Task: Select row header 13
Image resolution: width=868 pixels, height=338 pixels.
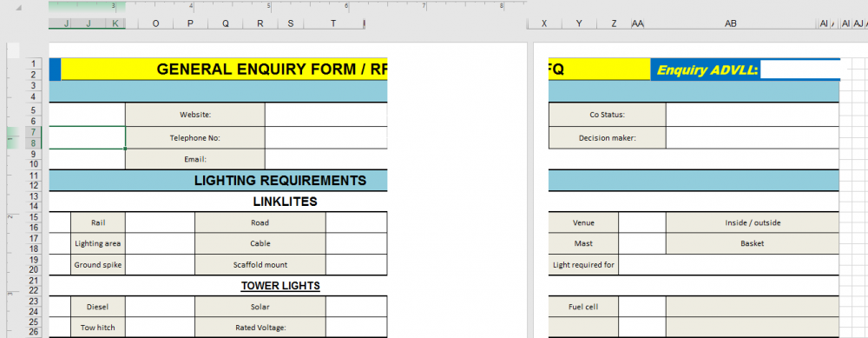Action: pos(34,196)
